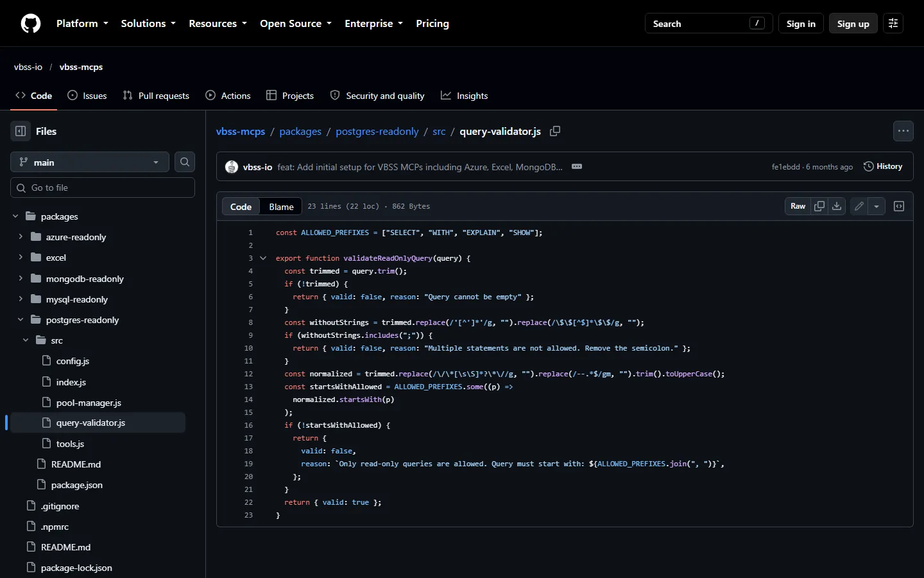Open the main branch dropdown

[90, 162]
